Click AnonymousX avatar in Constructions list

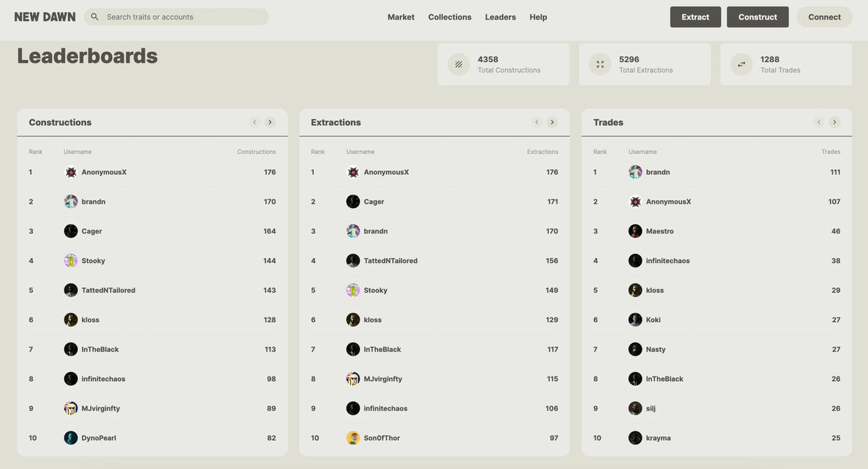click(71, 172)
